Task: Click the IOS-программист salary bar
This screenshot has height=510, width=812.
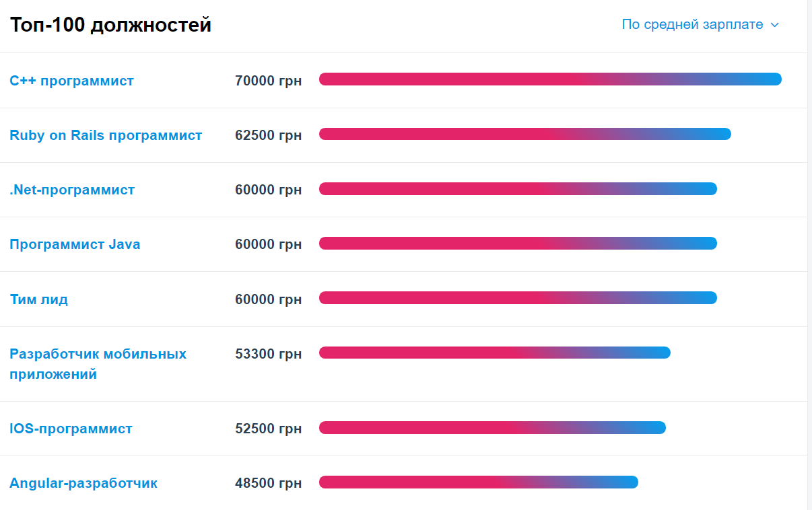Action: 492,427
